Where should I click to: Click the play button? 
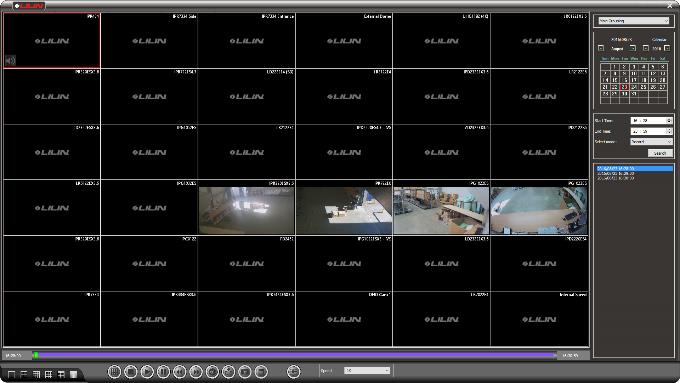tap(147, 372)
